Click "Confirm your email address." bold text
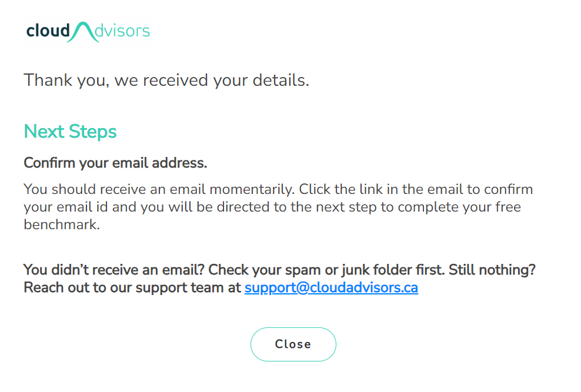 115,163
